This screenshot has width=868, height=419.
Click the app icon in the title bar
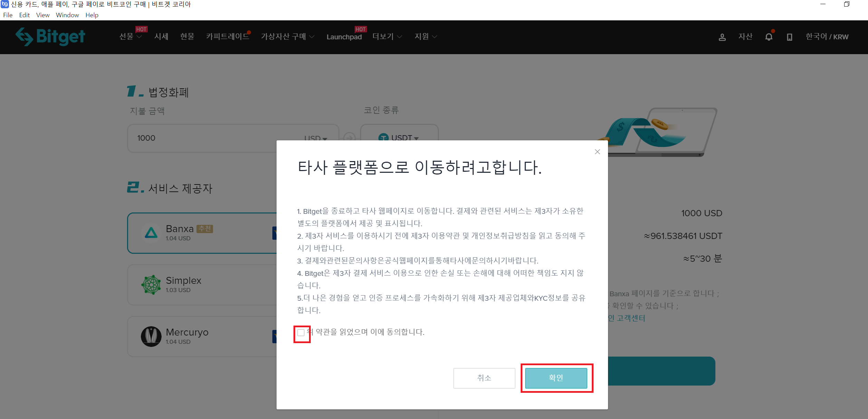click(4, 4)
